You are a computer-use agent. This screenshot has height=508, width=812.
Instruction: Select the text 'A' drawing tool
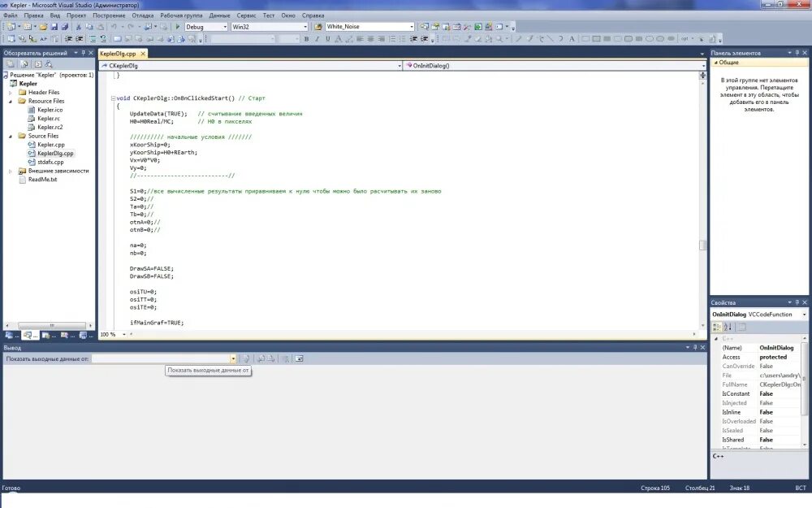(572, 39)
